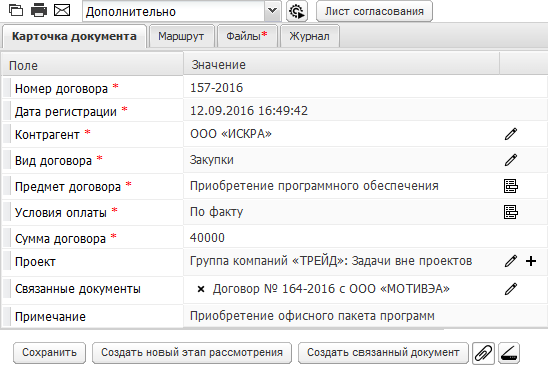Switch to the Маршрут tab
Viewport: 548px width, 376px height.
(181, 36)
